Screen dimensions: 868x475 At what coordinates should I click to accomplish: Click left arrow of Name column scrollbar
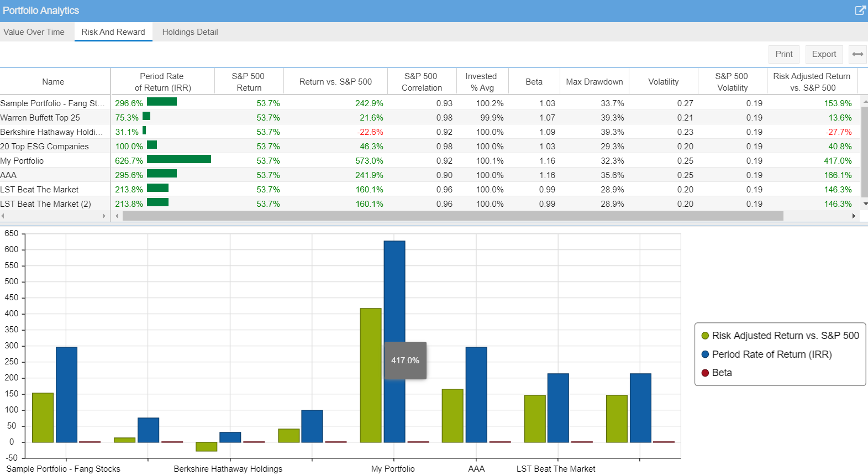[x=3, y=216]
